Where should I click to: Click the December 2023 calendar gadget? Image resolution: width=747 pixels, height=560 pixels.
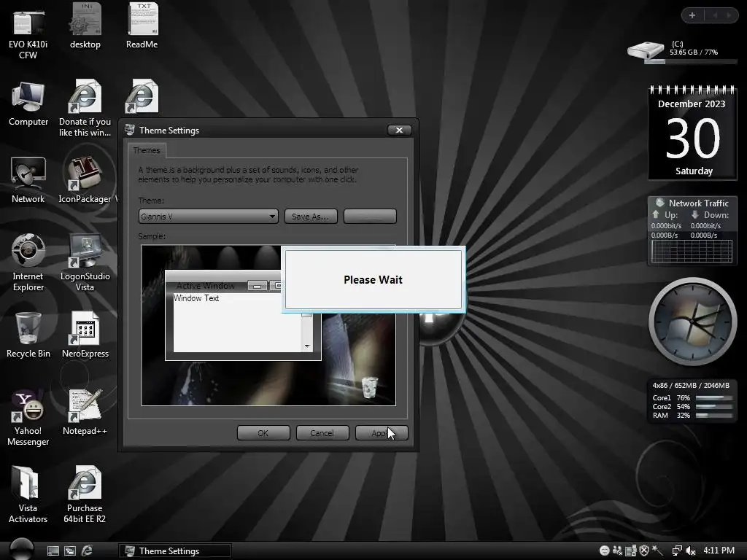692,133
